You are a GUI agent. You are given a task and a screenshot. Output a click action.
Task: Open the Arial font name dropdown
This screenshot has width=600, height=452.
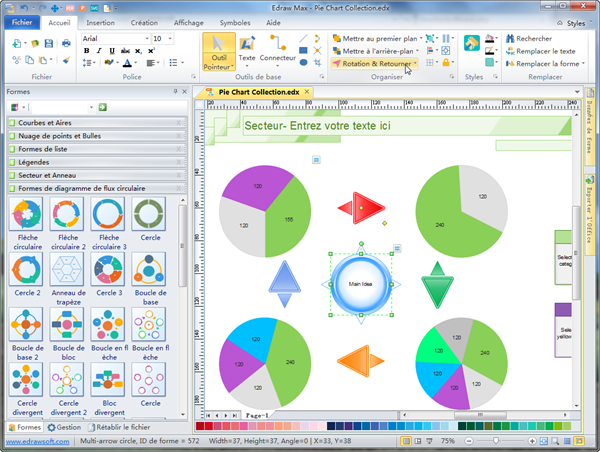(147, 39)
